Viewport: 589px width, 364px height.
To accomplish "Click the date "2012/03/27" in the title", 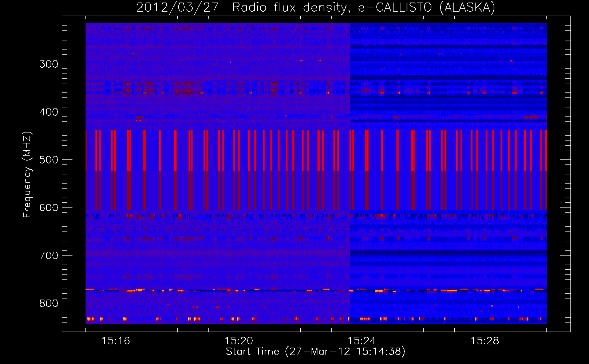I will coord(177,8).
